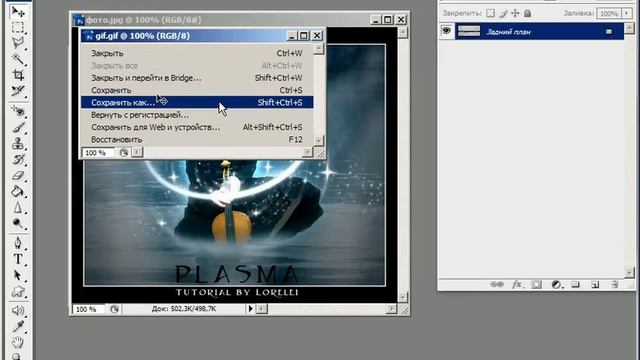640x360 pixels.
Task: Select the Custom Shape tool
Action: point(18,291)
